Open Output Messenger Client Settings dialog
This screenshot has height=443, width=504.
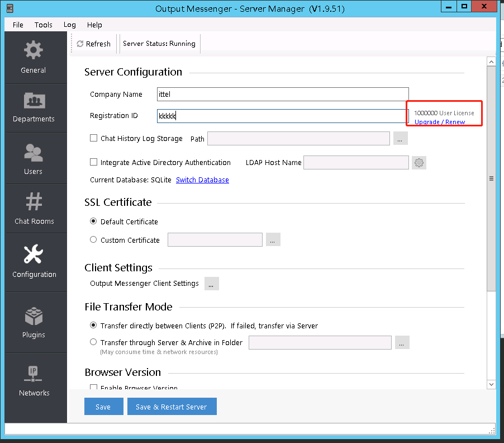(212, 284)
